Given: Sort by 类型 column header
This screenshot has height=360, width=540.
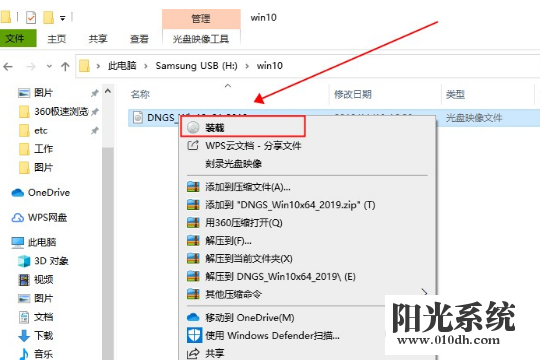Looking at the screenshot, I should [x=455, y=94].
